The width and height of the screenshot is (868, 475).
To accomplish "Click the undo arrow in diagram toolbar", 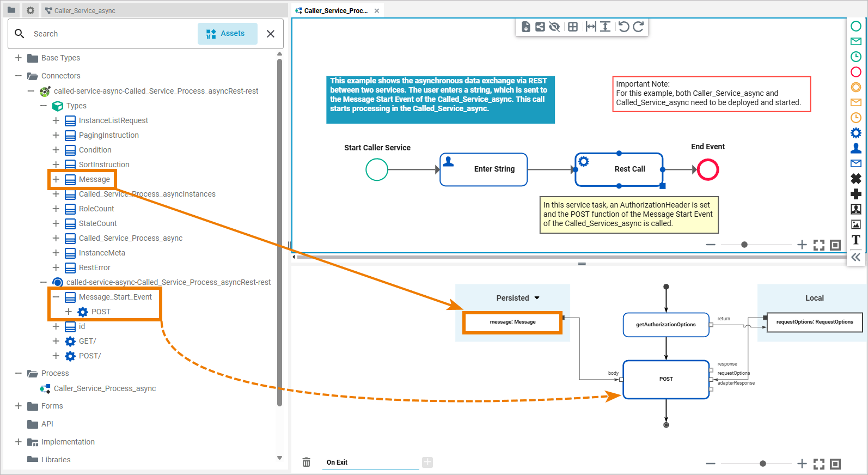I will click(x=624, y=27).
